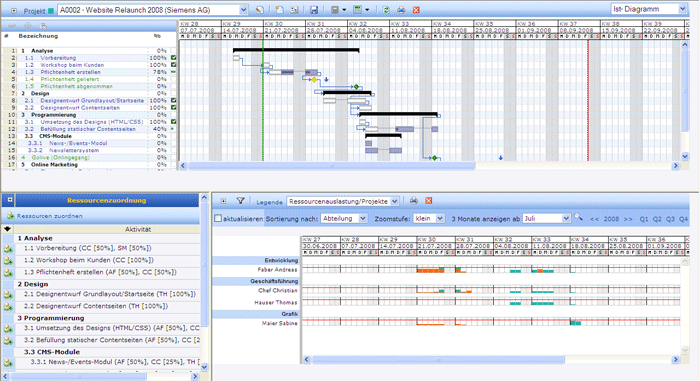The image size is (700, 381).
Task: Select task 3.2 Befüllung statischer Contentseiten
Action: tap(89, 129)
